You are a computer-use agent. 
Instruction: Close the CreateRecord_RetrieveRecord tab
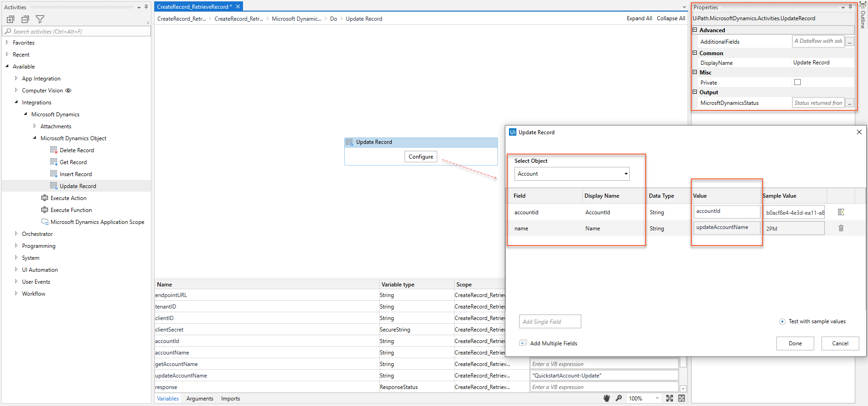click(x=238, y=6)
